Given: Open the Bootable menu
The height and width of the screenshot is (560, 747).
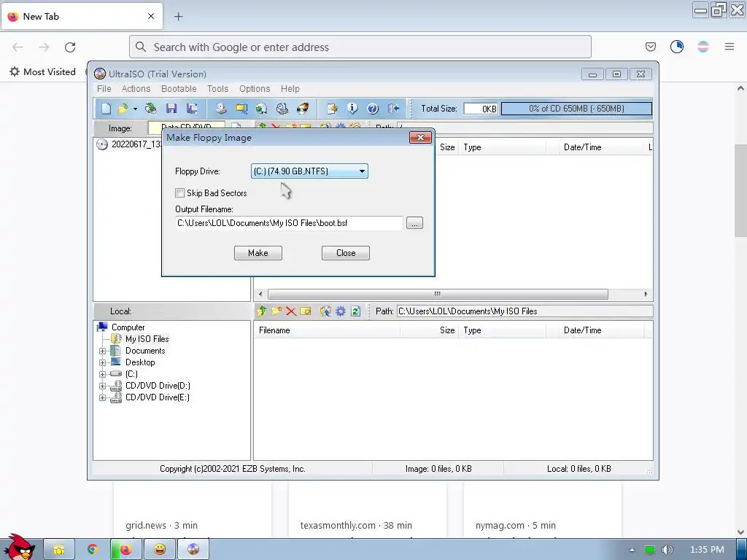Looking at the screenshot, I should pos(179,88).
